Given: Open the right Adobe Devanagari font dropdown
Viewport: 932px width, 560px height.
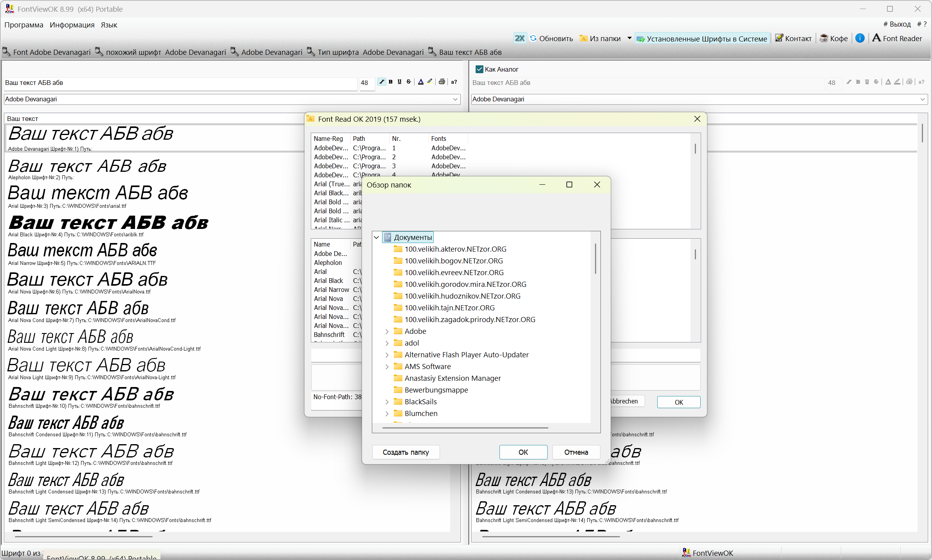Looking at the screenshot, I should 923,99.
